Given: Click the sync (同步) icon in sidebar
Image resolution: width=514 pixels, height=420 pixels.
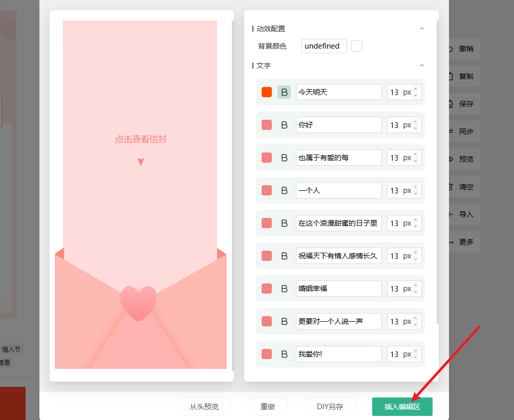Looking at the screenshot, I should (451, 131).
